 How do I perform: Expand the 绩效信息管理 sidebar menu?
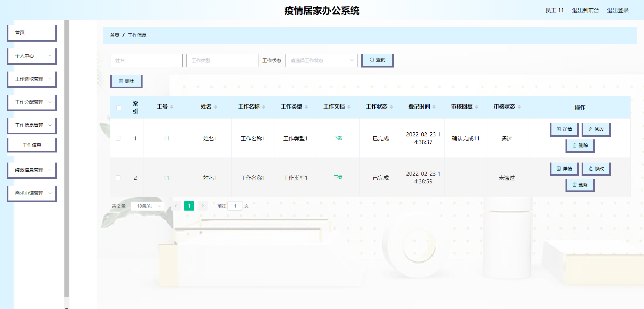coord(32,170)
